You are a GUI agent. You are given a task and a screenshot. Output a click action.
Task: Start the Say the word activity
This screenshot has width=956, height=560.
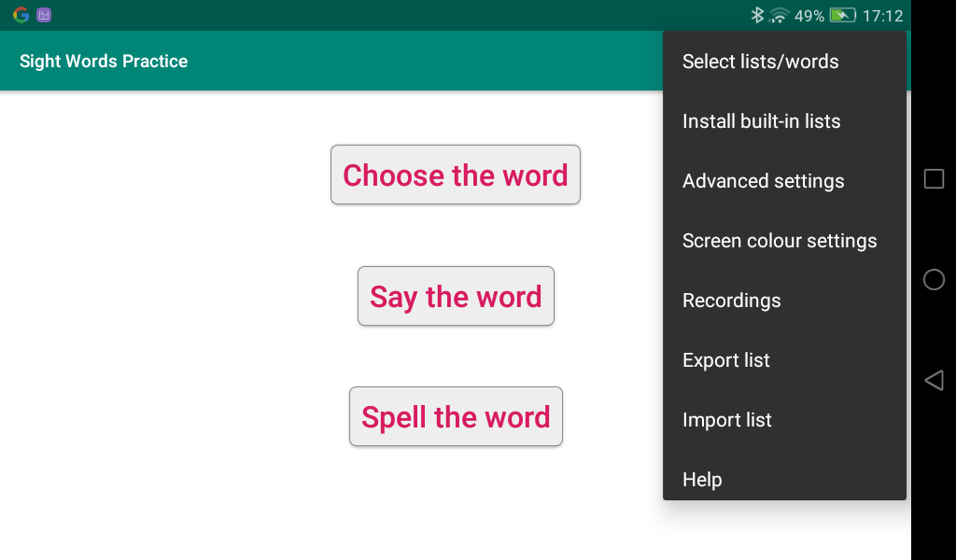coord(456,297)
